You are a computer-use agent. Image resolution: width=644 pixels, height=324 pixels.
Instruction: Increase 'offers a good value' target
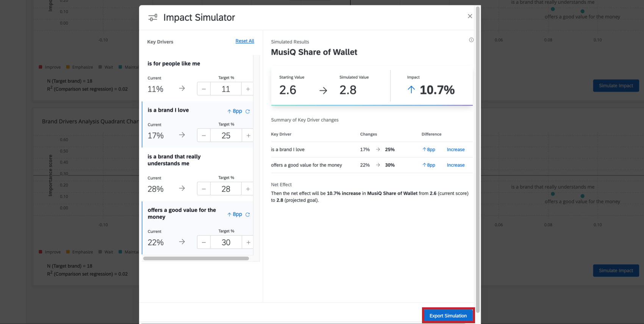[x=248, y=242]
